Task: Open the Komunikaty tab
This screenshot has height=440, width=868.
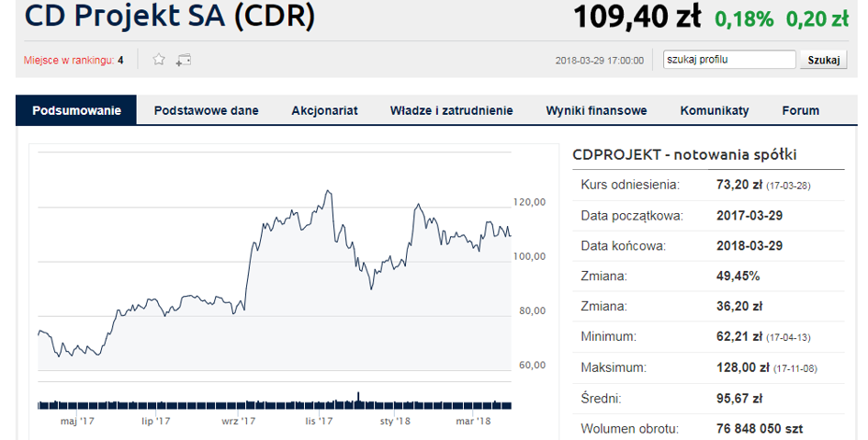Action: point(715,111)
